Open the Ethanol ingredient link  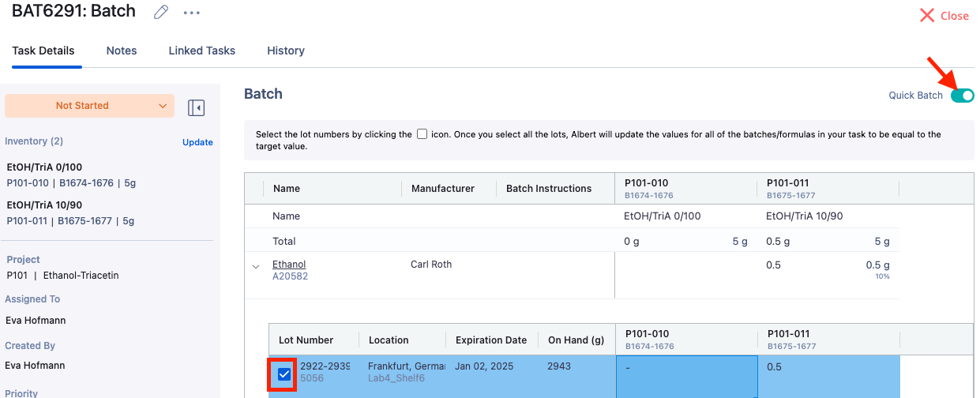[289, 264]
